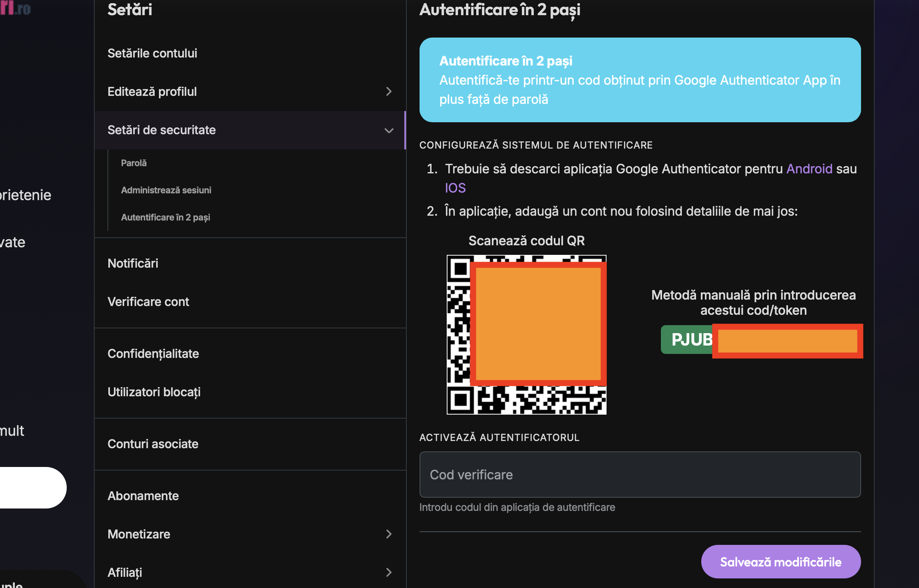This screenshot has height=588, width=919.
Task: Select Autentificare în 2 pași submenu item
Action: 165,217
